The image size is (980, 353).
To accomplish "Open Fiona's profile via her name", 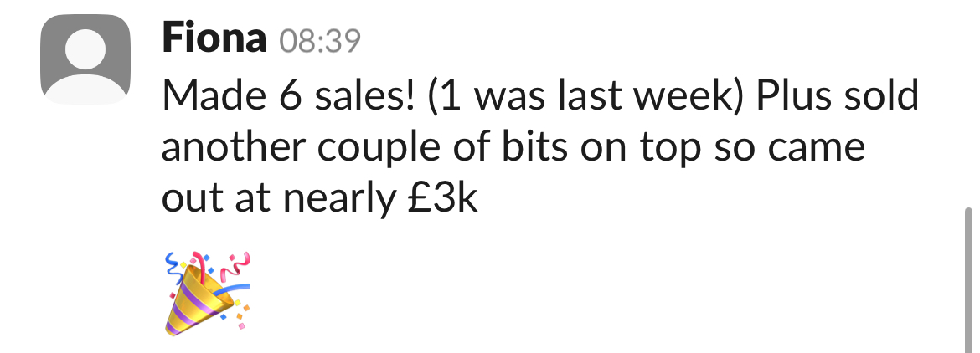I will [x=214, y=38].
